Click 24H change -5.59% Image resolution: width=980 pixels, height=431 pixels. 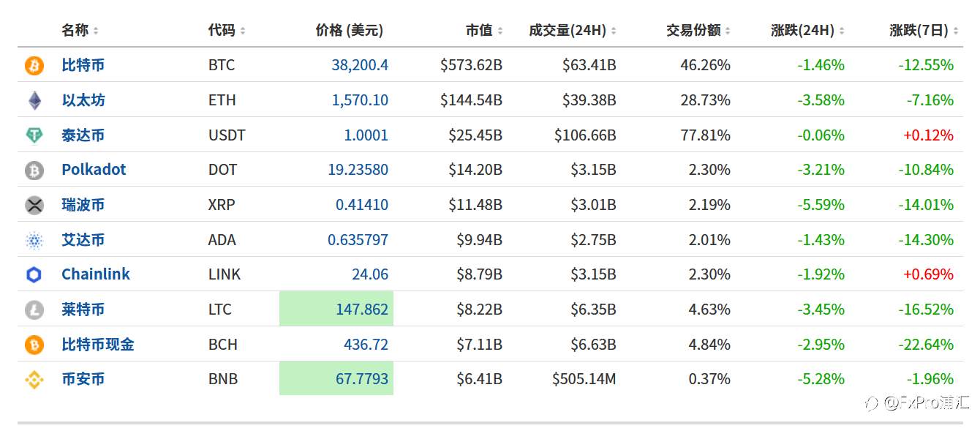pos(821,205)
